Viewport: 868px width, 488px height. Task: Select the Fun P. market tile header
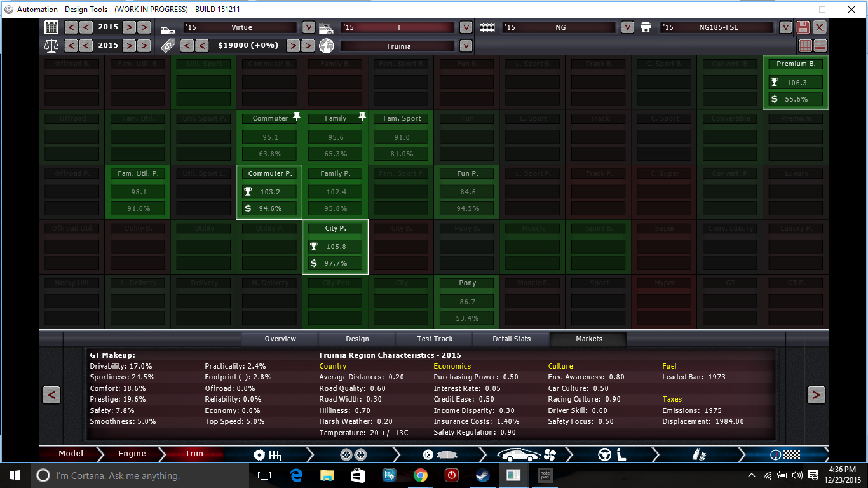pyautogui.click(x=467, y=173)
